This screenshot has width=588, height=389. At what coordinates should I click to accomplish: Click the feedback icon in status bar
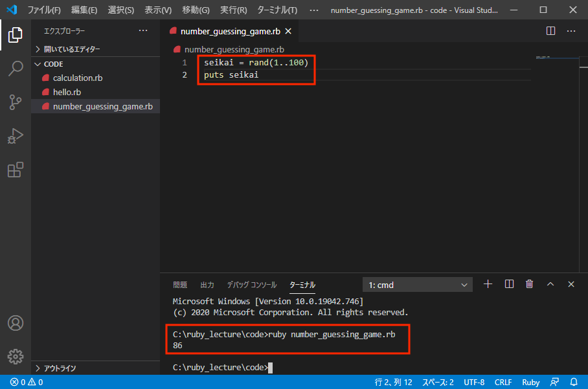[554, 382]
